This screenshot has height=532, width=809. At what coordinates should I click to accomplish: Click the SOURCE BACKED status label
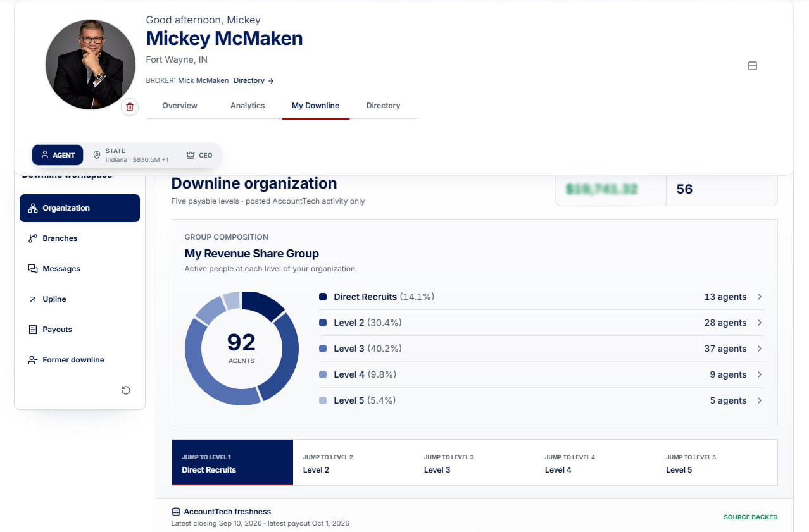pos(751,517)
